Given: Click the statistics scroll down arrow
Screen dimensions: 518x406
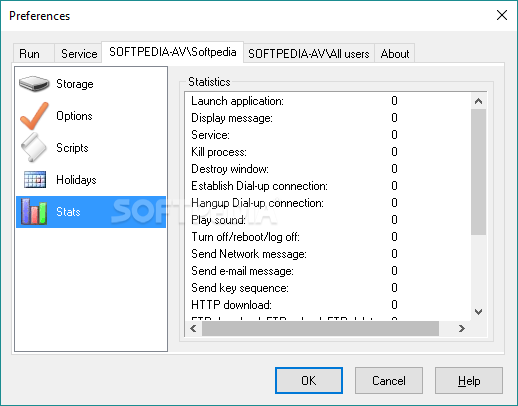Looking at the screenshot, I should (478, 312).
